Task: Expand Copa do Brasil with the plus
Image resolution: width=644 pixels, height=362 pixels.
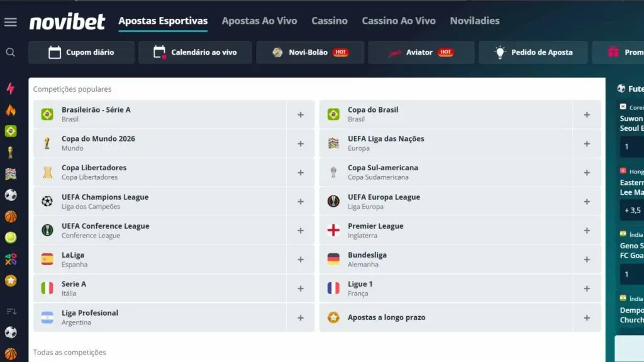Action: (587, 114)
